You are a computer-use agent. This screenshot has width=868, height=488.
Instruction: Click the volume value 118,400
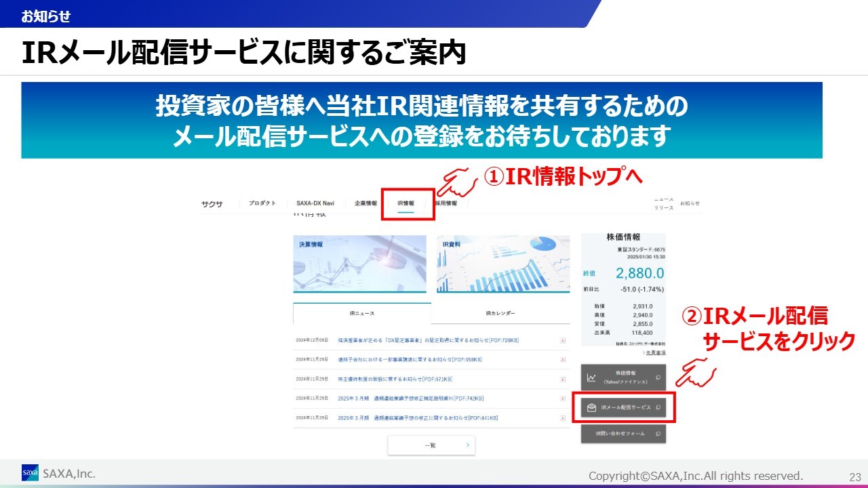point(642,333)
